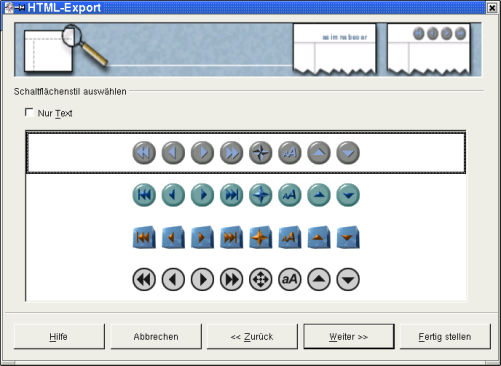This screenshot has height=366, width=501.
Task: Click the teal compass overview icon
Action: pyautogui.click(x=261, y=195)
